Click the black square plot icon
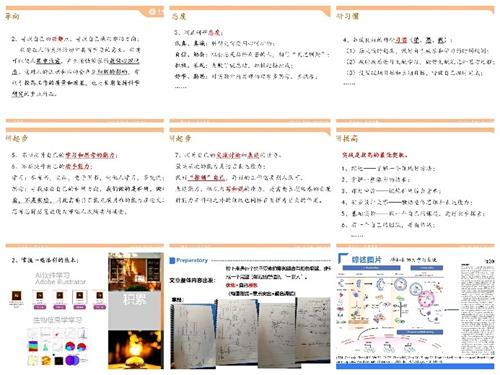 pos(59,360)
